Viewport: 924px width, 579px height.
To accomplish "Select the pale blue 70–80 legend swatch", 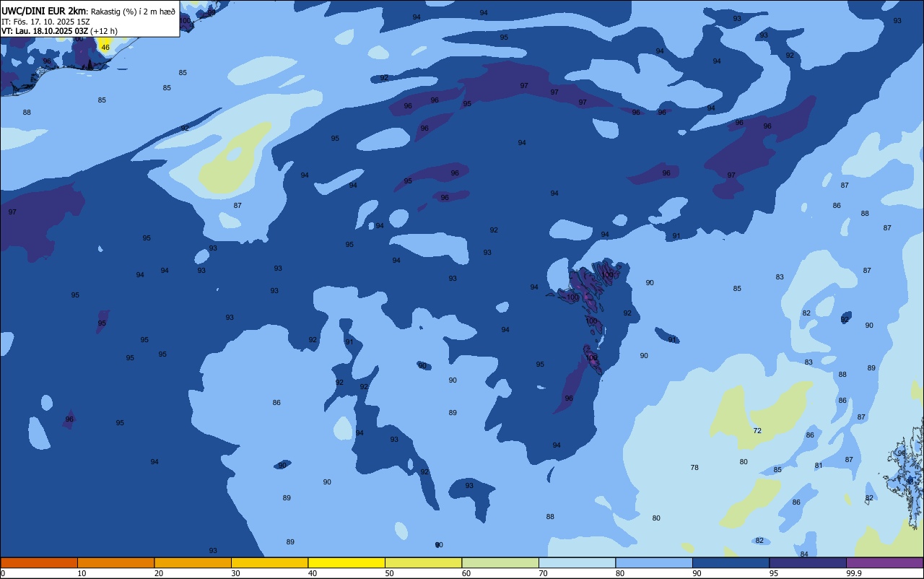I will [577, 562].
